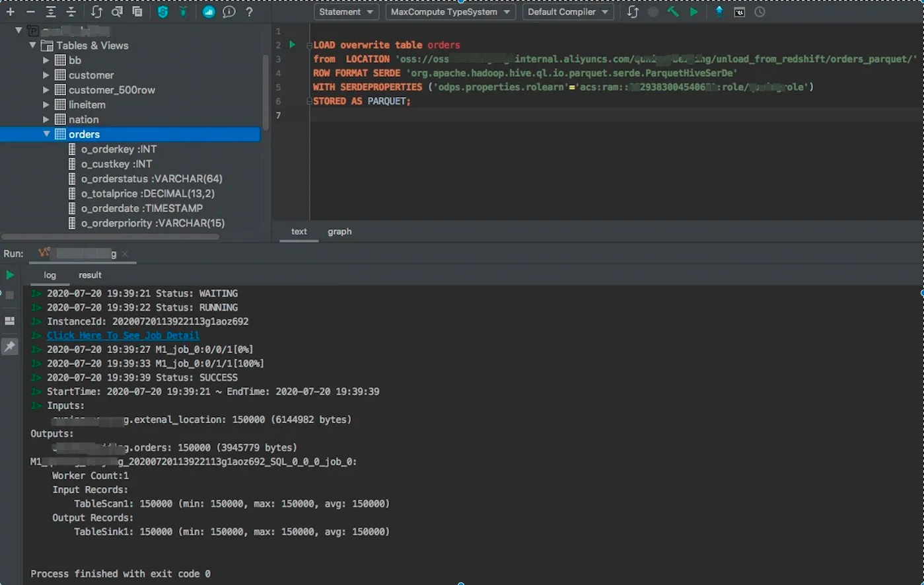Click the console icon in editor toolbar
The height and width of the screenshot is (585, 924).
click(x=740, y=12)
